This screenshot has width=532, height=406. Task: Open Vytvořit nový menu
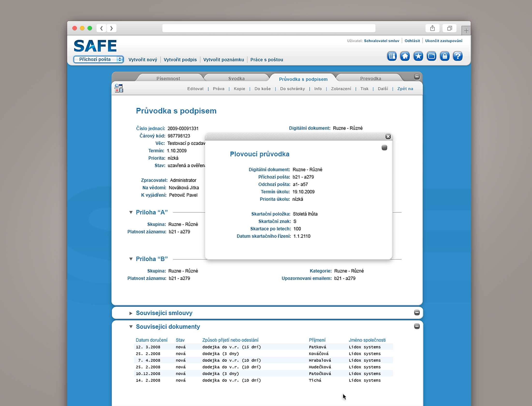coord(143,59)
